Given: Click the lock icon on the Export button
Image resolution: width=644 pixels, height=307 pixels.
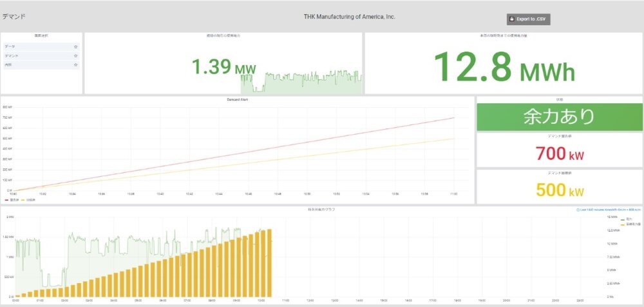Looking at the screenshot, I should pos(511,19).
